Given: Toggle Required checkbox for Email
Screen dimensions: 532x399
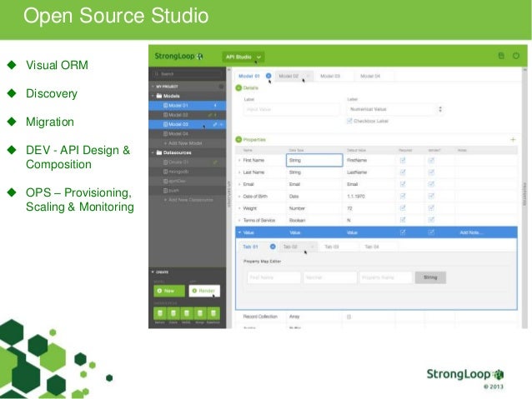Looking at the screenshot, I should [403, 184].
